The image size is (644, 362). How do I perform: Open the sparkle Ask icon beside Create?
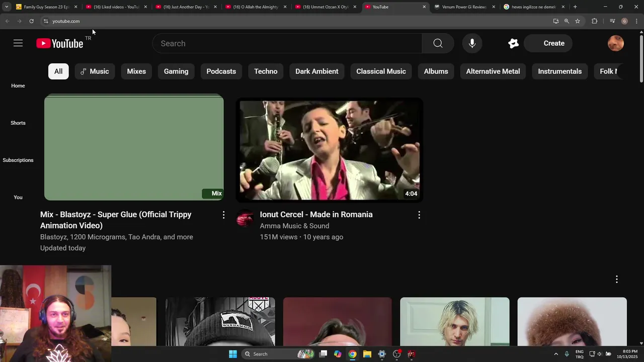(513, 43)
